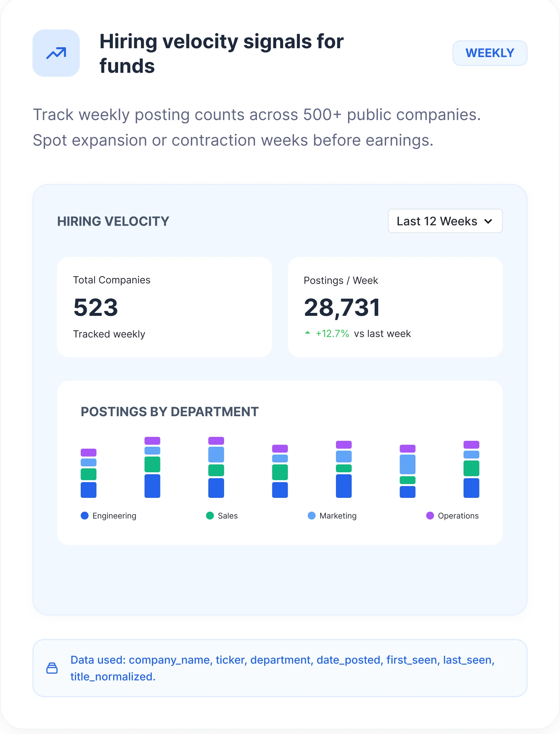560x734 pixels.
Task: Click the green up-triangle trend icon
Action: click(x=308, y=333)
